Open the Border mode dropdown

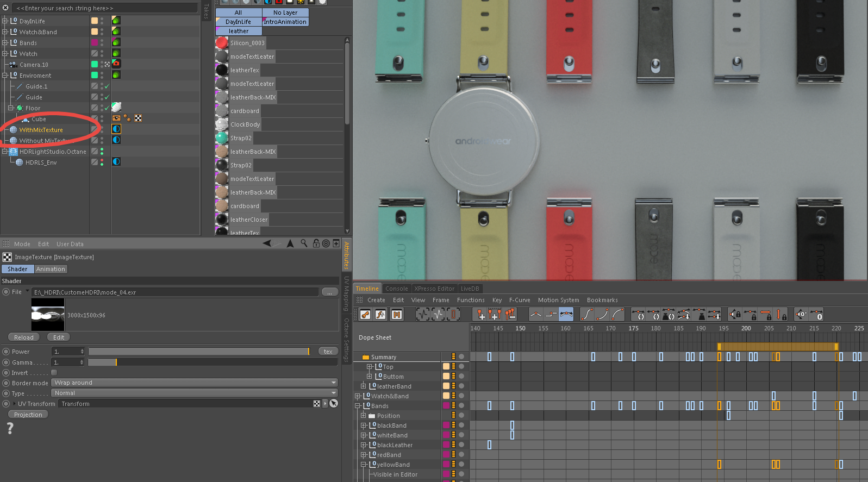tap(195, 383)
